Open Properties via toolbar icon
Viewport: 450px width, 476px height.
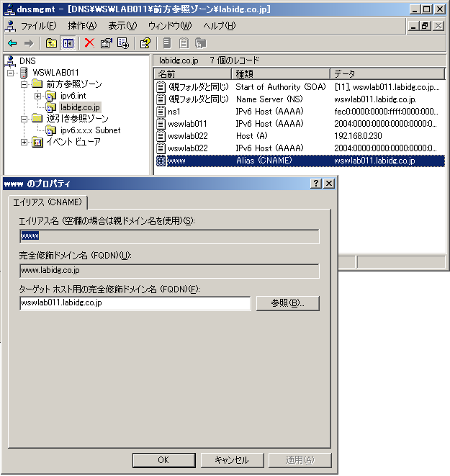point(106,43)
